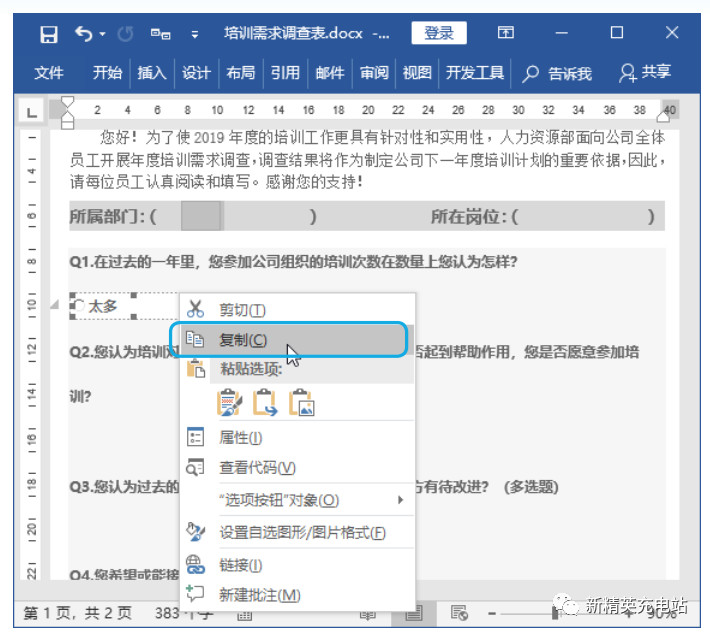710x636 pixels.
Task: Click the 所属部门 input field
Action: click(201, 216)
